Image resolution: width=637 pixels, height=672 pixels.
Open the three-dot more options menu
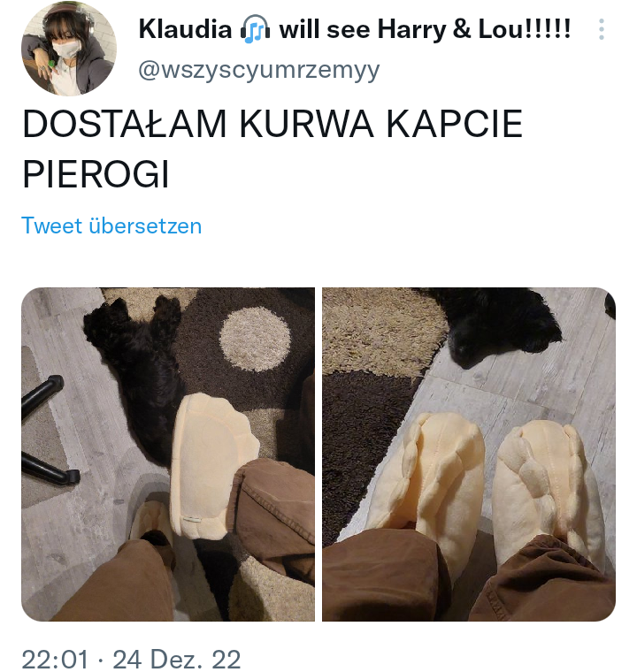coord(602,29)
